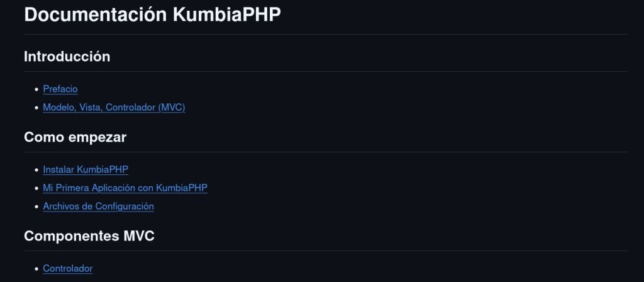
Task: Click the bullet before Archivos de Configuración
Action: [x=36, y=206]
